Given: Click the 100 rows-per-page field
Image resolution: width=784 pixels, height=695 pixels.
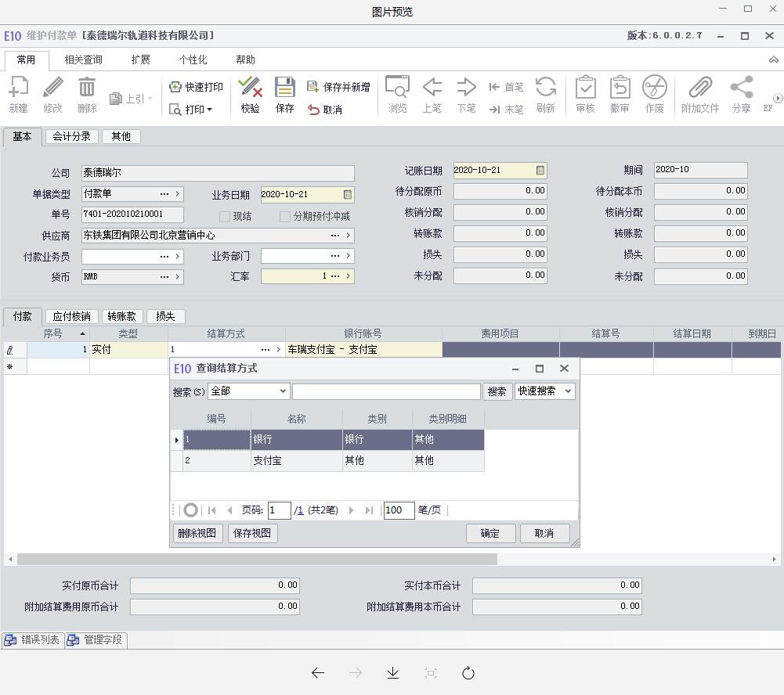Looking at the screenshot, I should click(x=399, y=510).
